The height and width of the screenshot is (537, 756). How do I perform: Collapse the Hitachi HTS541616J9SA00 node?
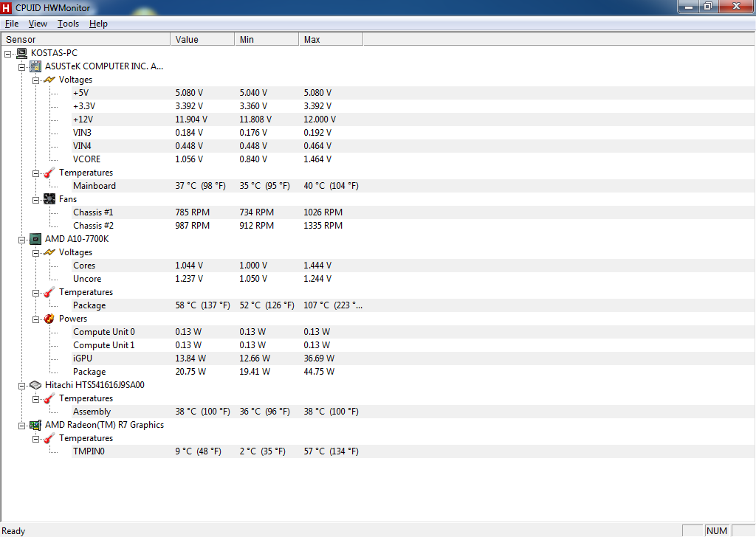point(21,386)
